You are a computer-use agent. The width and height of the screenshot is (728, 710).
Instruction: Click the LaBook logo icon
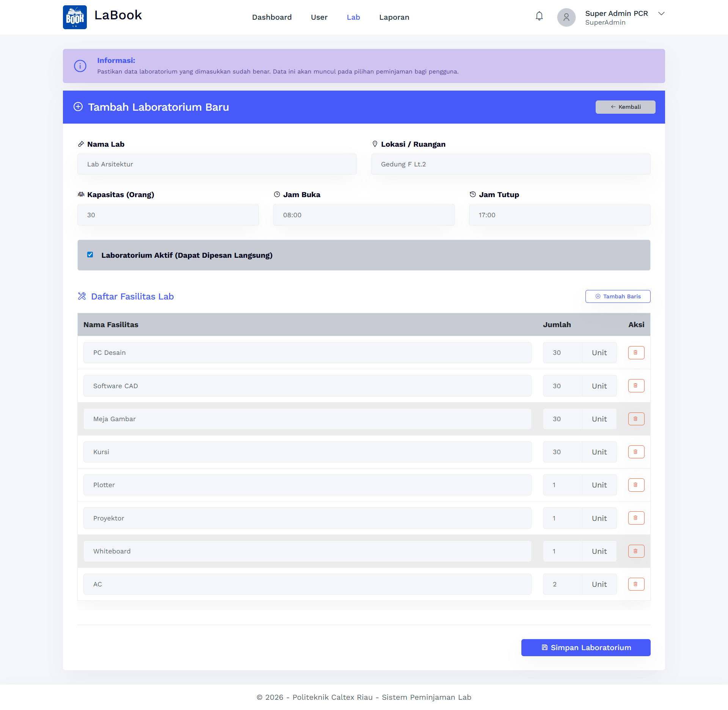click(x=75, y=17)
